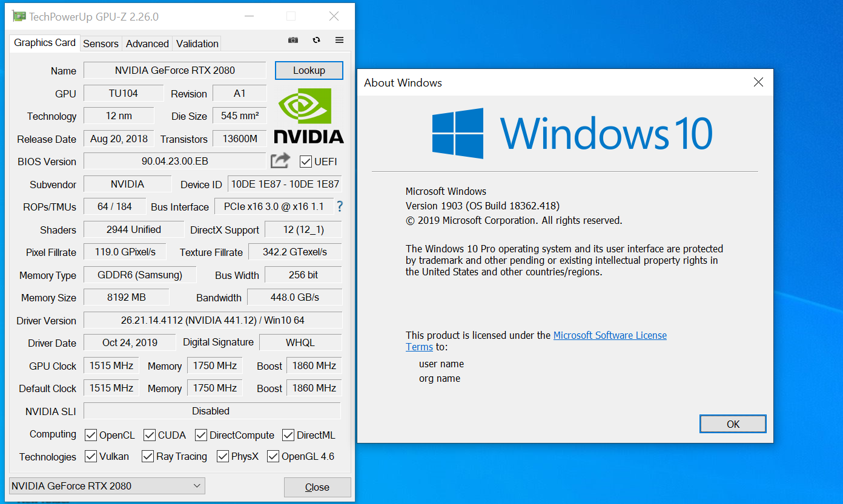The image size is (843, 504).
Task: Click the NVIDIA logo in GPU-Z
Action: pyautogui.click(x=308, y=116)
